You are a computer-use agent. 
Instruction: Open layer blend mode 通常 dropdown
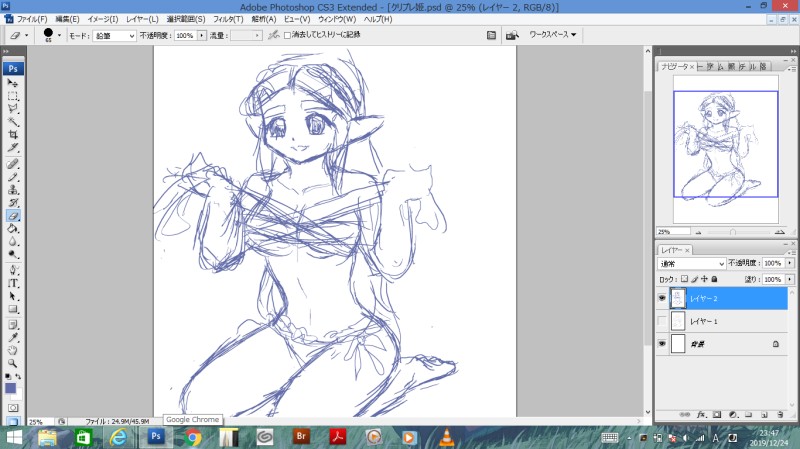point(691,263)
